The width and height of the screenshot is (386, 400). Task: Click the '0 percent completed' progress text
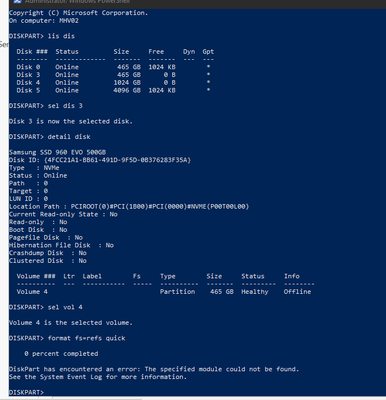pyautogui.click(x=61, y=354)
